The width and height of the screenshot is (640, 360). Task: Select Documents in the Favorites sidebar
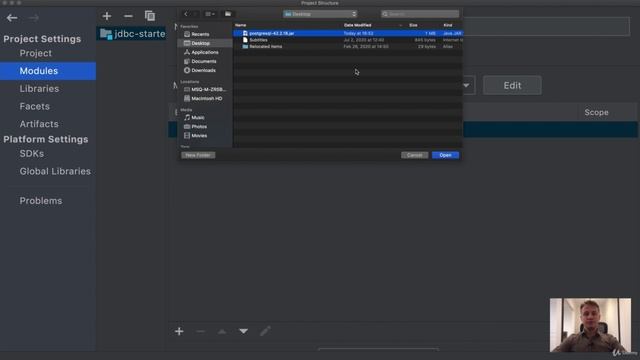click(204, 61)
